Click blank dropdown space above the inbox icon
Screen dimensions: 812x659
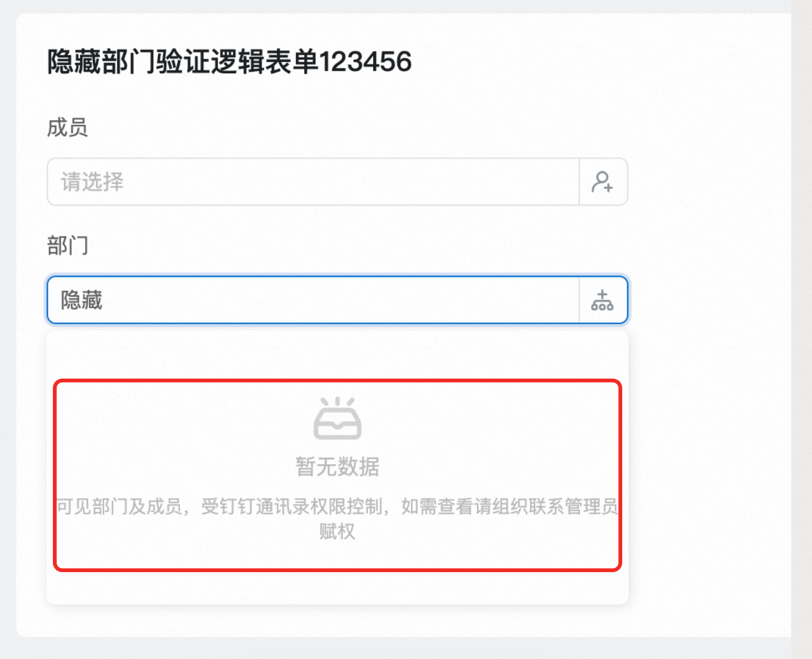[338, 354]
